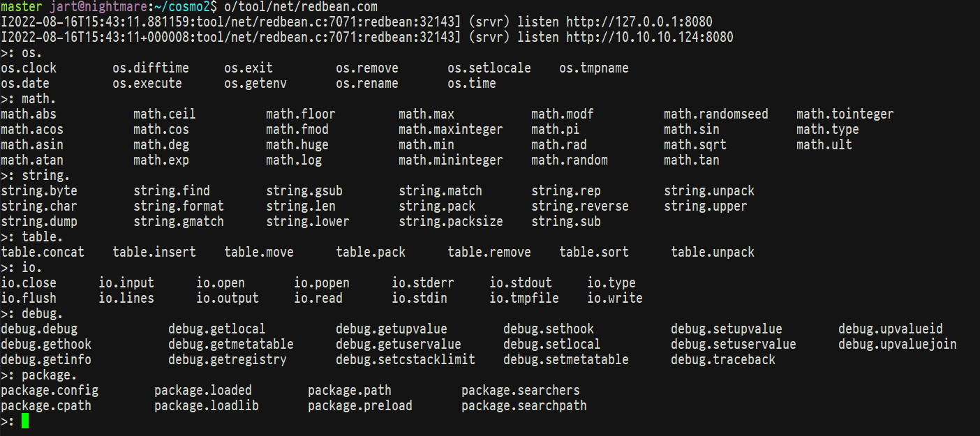This screenshot has width=980, height=436.
Task: Click the http://10.10.10.124:8080 listen URL
Action: pos(650,38)
